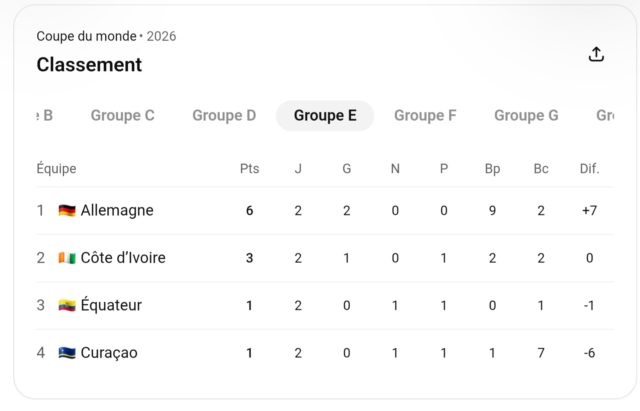Click the Côte d'Ivoire flag icon
640x411 pixels.
tap(67, 258)
